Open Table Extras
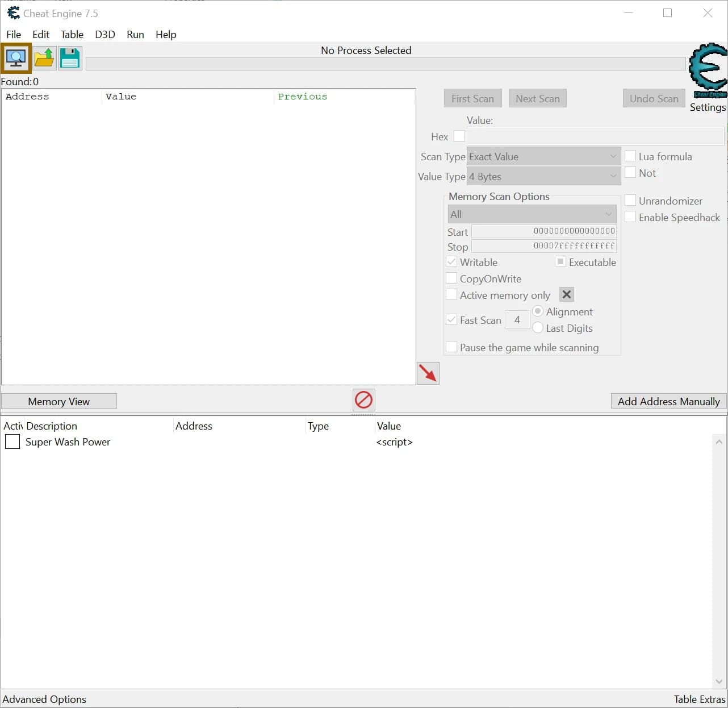This screenshot has width=728, height=708. pos(700,699)
